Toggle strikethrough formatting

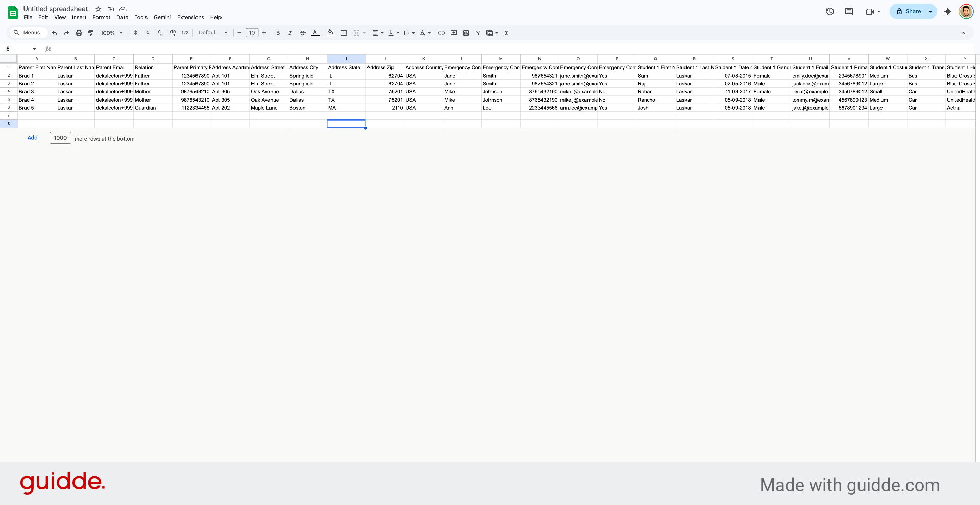[303, 33]
